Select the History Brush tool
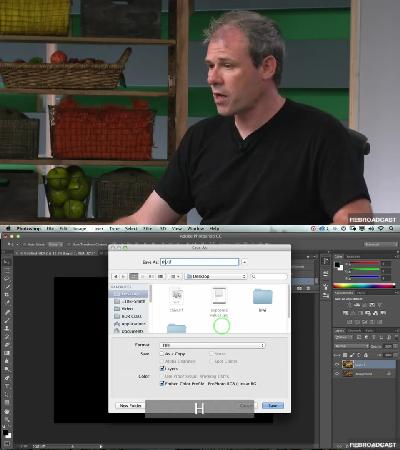 tap(7, 337)
